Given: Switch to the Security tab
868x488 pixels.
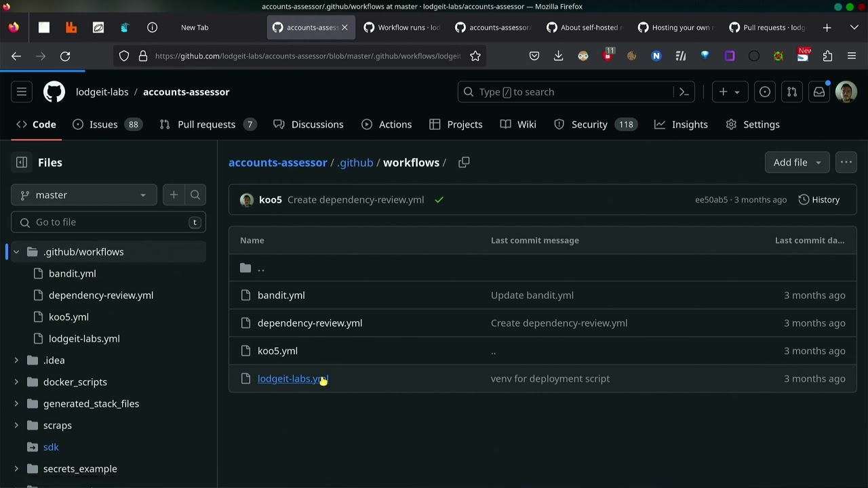Looking at the screenshot, I should pyautogui.click(x=595, y=124).
